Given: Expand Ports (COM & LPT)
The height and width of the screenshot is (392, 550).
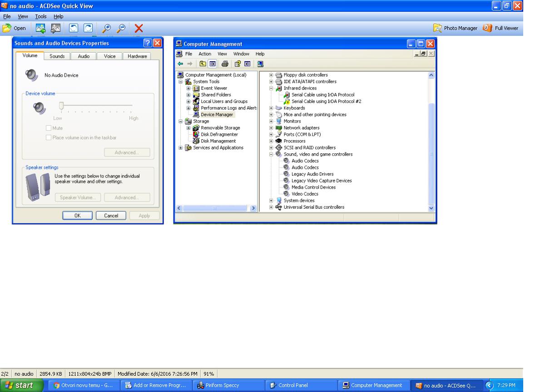Looking at the screenshot, I should click(x=272, y=134).
